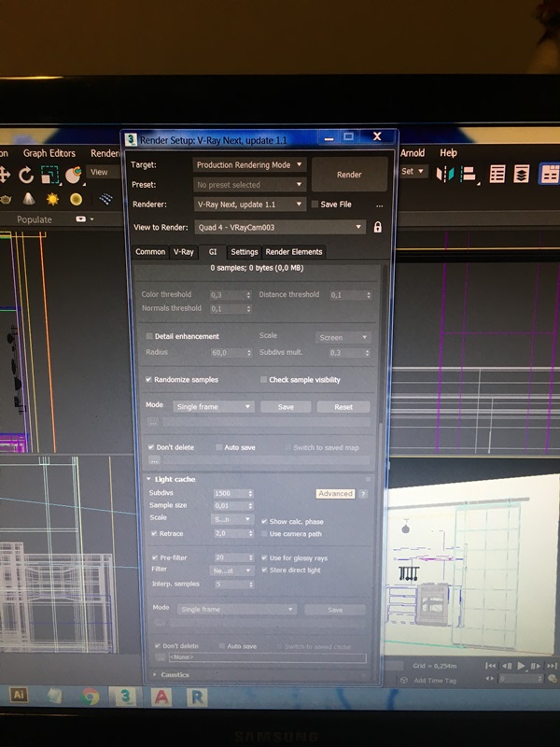The width and height of the screenshot is (560, 747).
Task: Click the cone object icon in ribbon
Action: (x=29, y=198)
